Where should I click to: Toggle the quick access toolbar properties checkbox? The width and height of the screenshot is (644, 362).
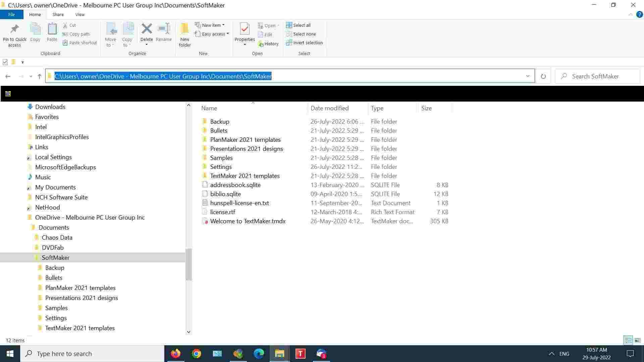(x=5, y=62)
